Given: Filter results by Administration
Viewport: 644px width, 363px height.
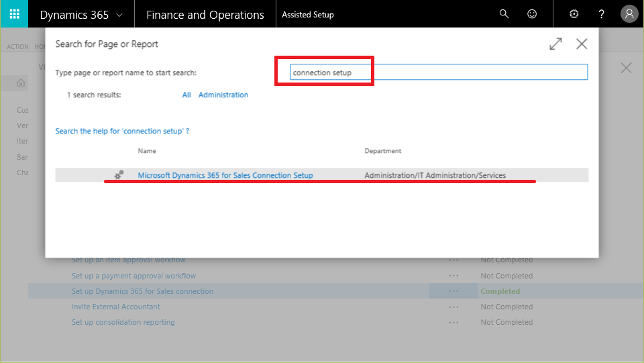Looking at the screenshot, I should point(223,95).
